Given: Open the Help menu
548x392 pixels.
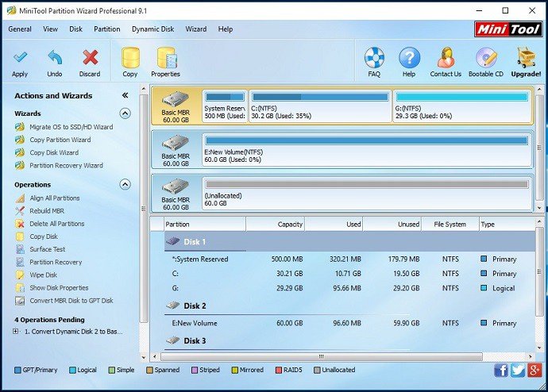Looking at the screenshot, I should click(x=226, y=29).
